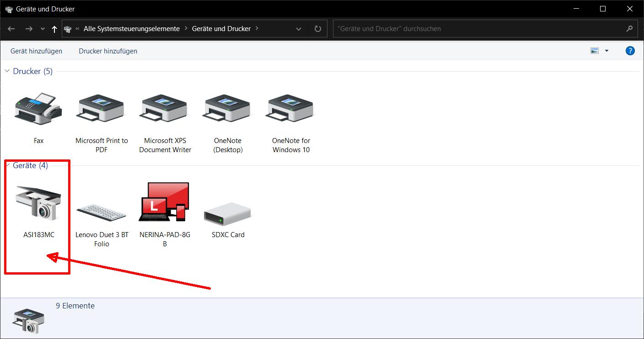
Task: Select the Fax printer icon
Action: coord(38,109)
